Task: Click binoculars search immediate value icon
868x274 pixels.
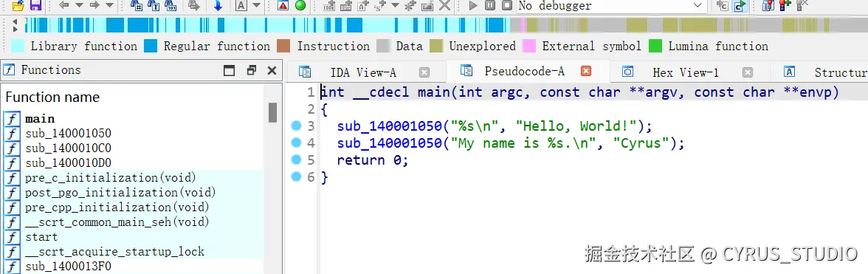Action: (x=136, y=5)
